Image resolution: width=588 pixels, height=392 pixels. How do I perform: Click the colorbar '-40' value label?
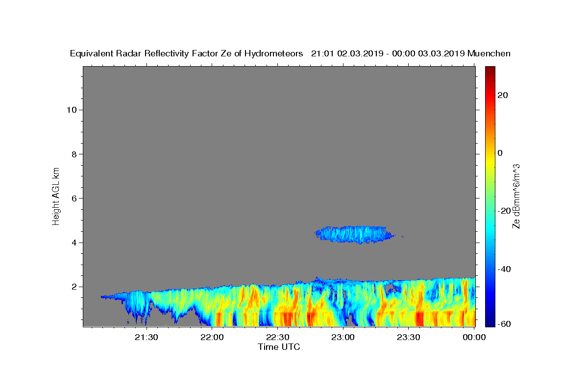point(505,269)
